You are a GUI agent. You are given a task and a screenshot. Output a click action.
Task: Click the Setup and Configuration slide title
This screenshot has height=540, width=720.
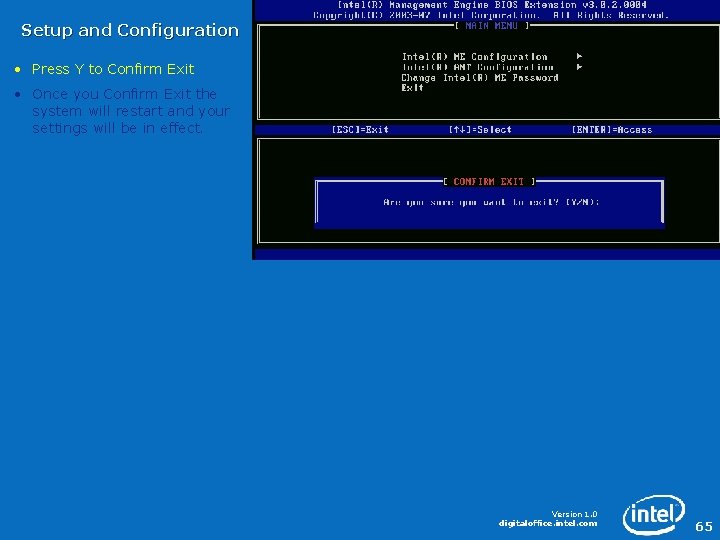130,30
